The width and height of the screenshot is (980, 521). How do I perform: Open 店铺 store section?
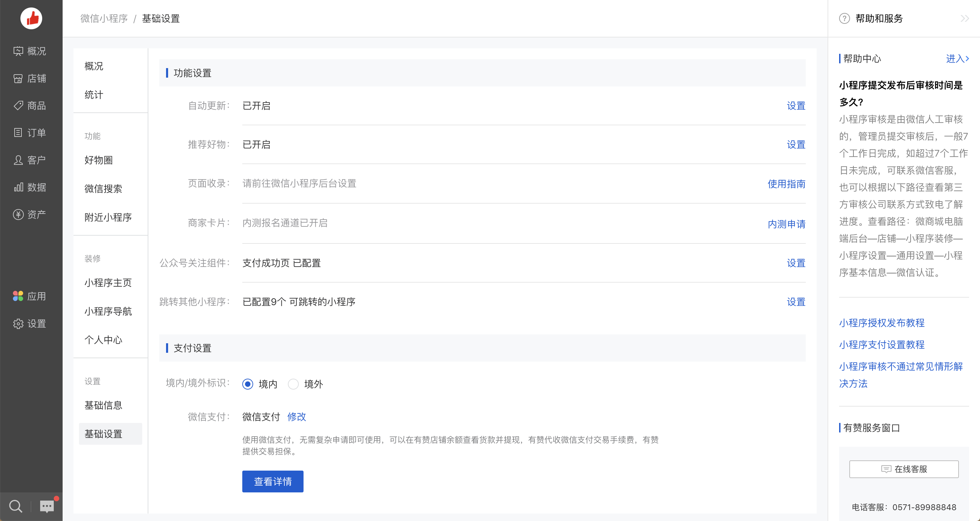click(30, 78)
